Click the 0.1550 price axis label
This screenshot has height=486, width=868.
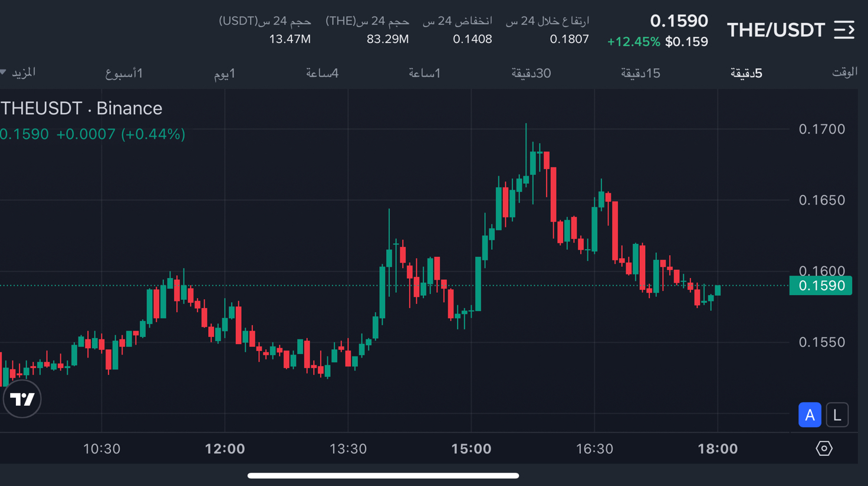click(x=821, y=342)
